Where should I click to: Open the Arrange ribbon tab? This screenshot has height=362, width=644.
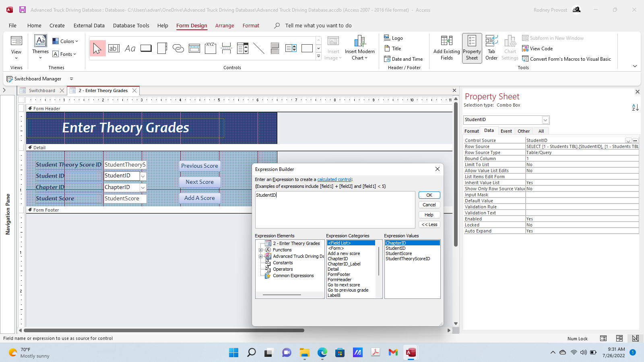pyautogui.click(x=225, y=25)
